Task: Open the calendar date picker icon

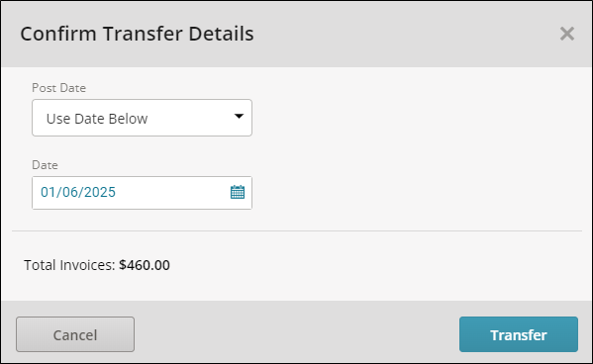Action: coord(238,192)
